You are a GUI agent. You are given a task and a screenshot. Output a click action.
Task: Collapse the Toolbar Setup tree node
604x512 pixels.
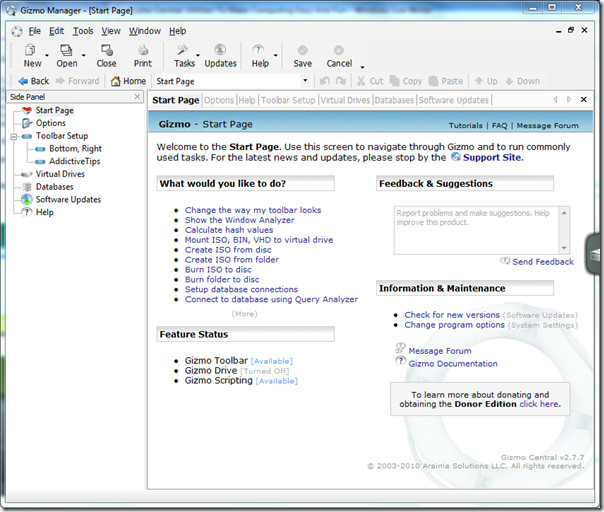click(14, 136)
